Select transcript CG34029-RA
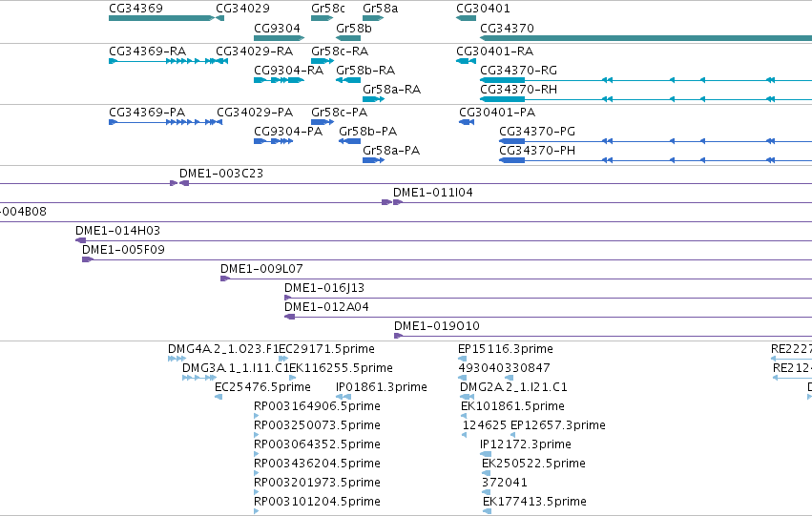Image resolution: width=812 pixels, height=516 pixels. 221,61
